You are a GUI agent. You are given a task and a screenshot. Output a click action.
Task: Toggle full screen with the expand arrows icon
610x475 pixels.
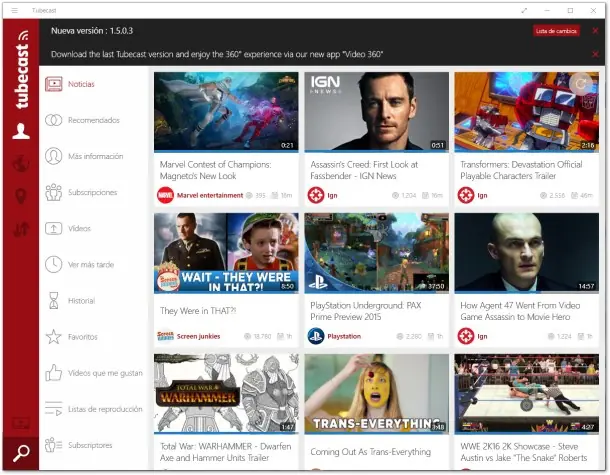click(524, 11)
